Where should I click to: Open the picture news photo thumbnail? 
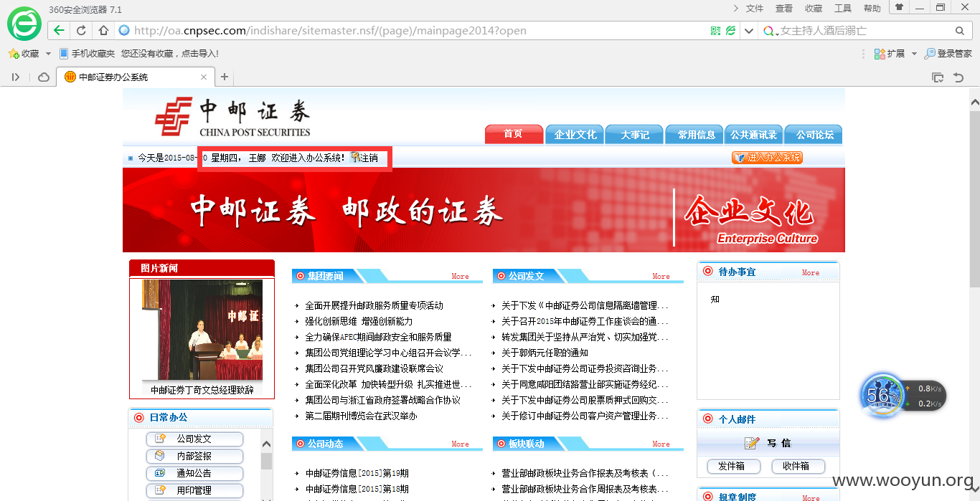coord(202,330)
